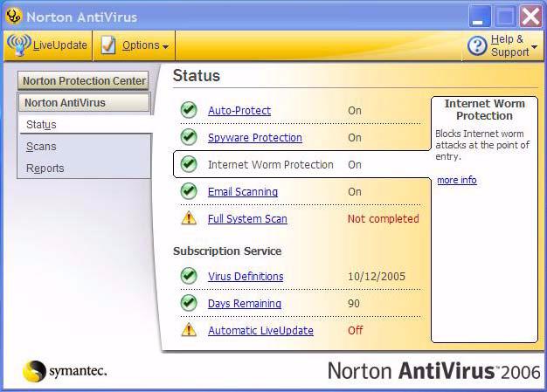Open the Options menu label
This screenshot has width=547, height=392.
point(141,45)
